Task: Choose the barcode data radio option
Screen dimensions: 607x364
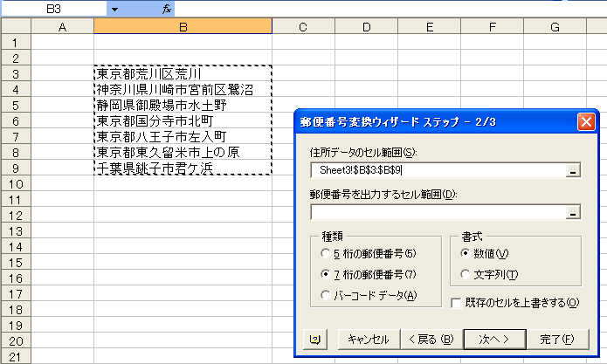Action: (x=326, y=295)
